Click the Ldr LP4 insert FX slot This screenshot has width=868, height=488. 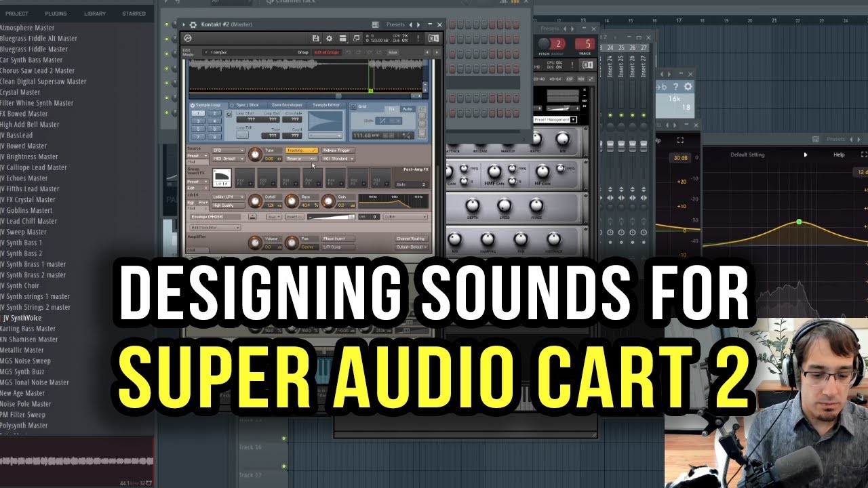tap(222, 178)
